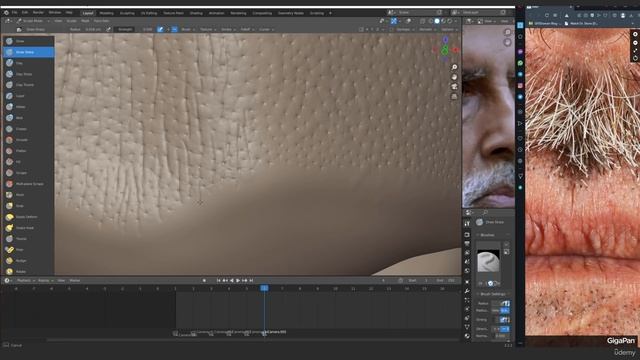The image size is (640, 360).
Task: Select the Scrape brush tool
Action: [28, 173]
